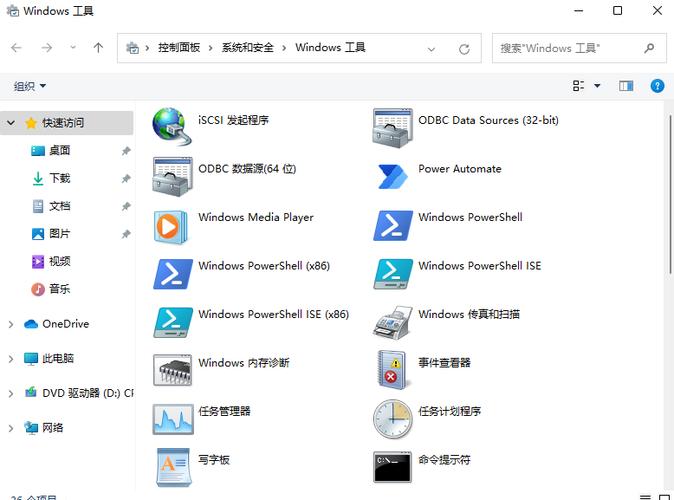Launch the Power Automate icon

[x=392, y=177]
